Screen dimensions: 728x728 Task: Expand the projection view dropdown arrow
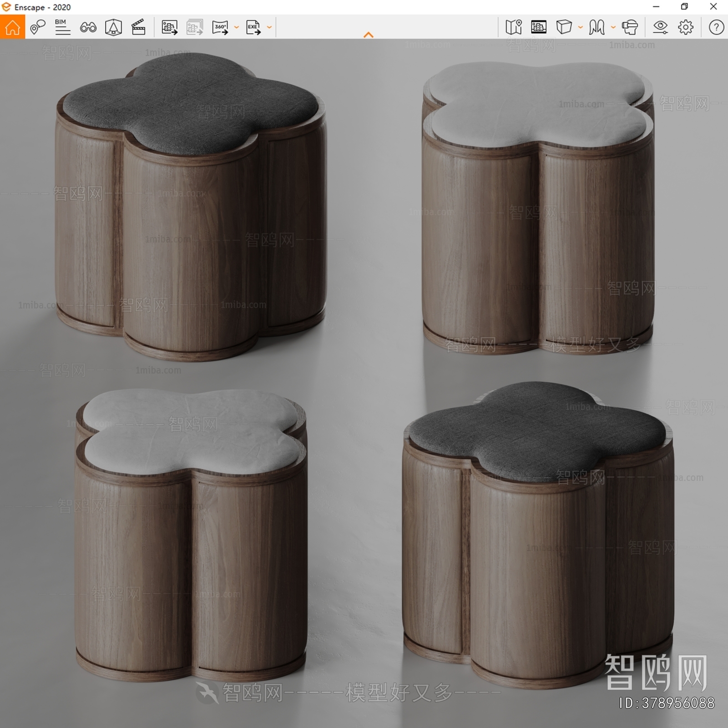click(581, 27)
